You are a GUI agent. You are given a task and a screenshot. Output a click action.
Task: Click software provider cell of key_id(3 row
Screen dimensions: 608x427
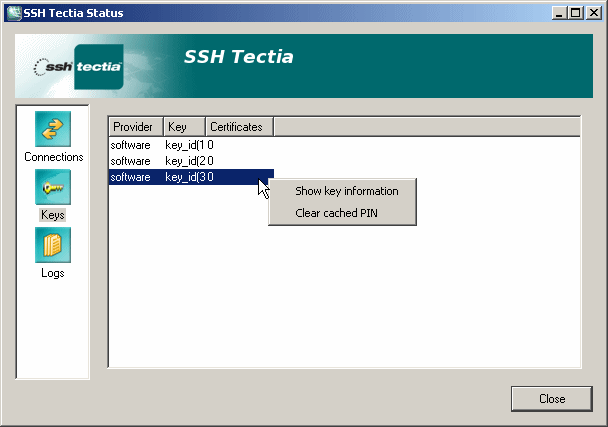[130, 177]
